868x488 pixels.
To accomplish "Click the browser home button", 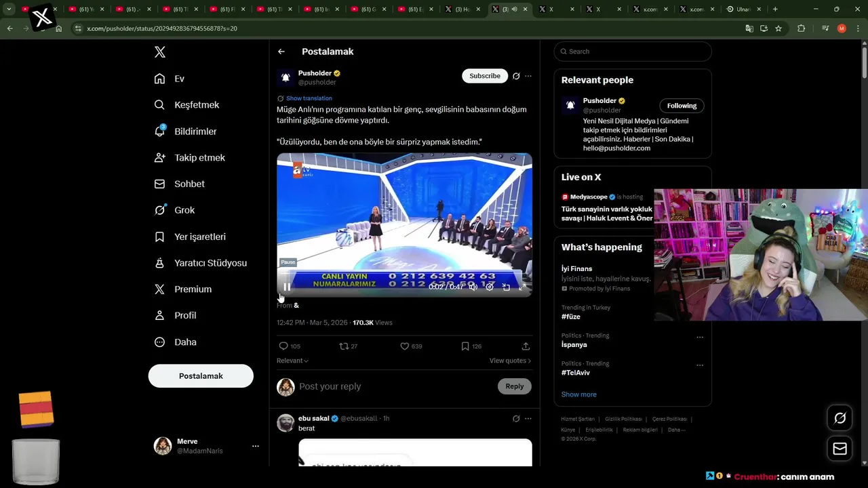I will point(59,28).
